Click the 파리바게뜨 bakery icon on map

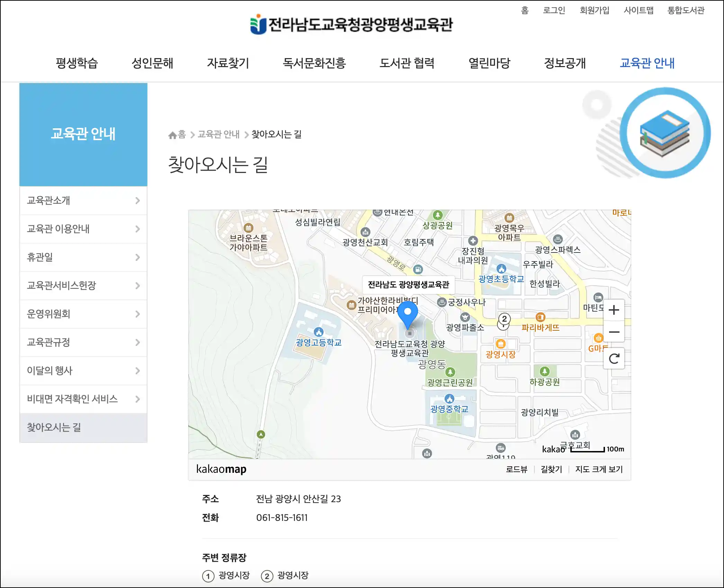540,317
